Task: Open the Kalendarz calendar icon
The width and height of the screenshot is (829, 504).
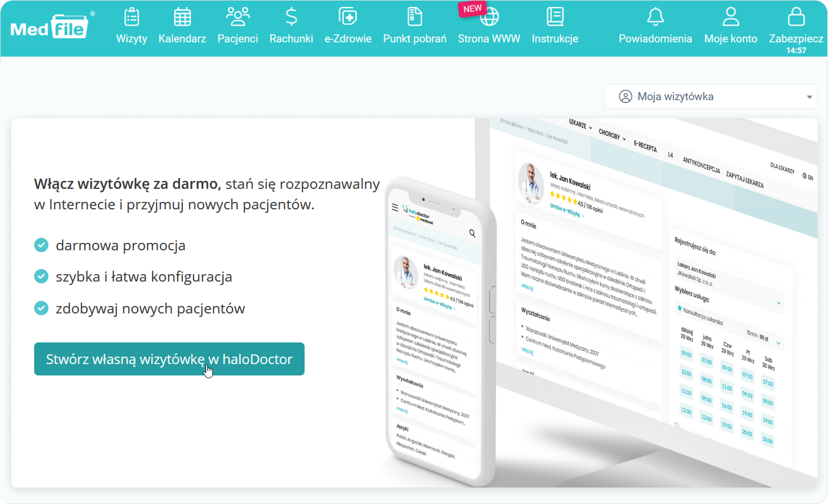Action: click(182, 16)
